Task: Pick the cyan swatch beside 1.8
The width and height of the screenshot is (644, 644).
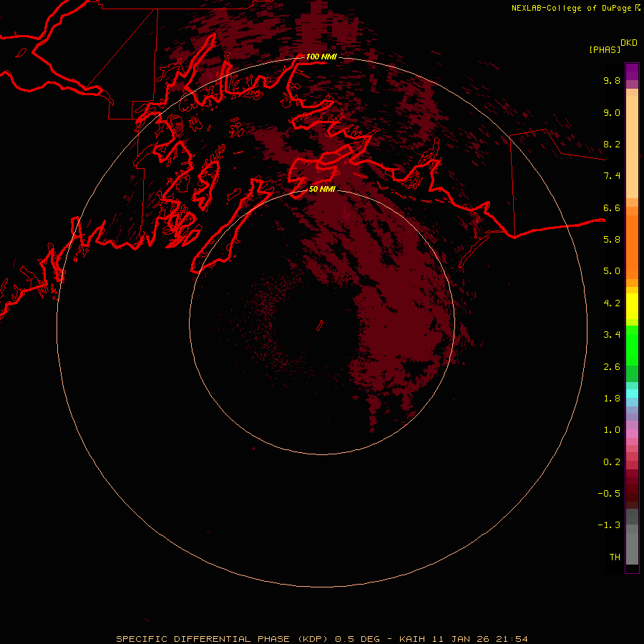Action: click(x=632, y=394)
